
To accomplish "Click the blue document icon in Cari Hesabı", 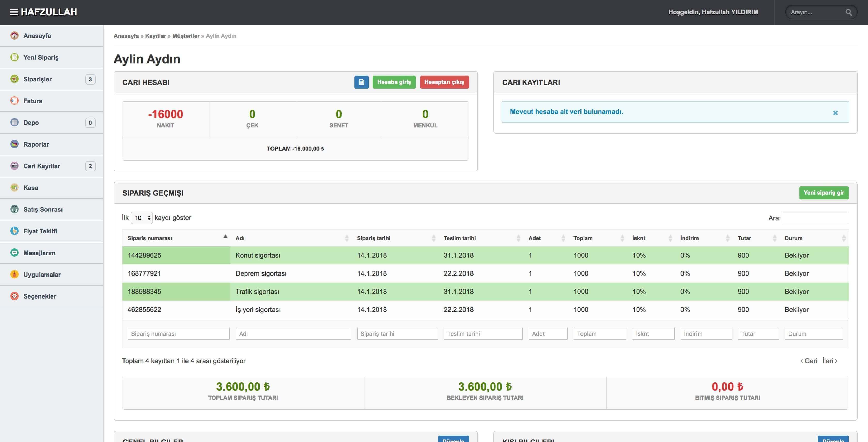I will pyautogui.click(x=361, y=82).
